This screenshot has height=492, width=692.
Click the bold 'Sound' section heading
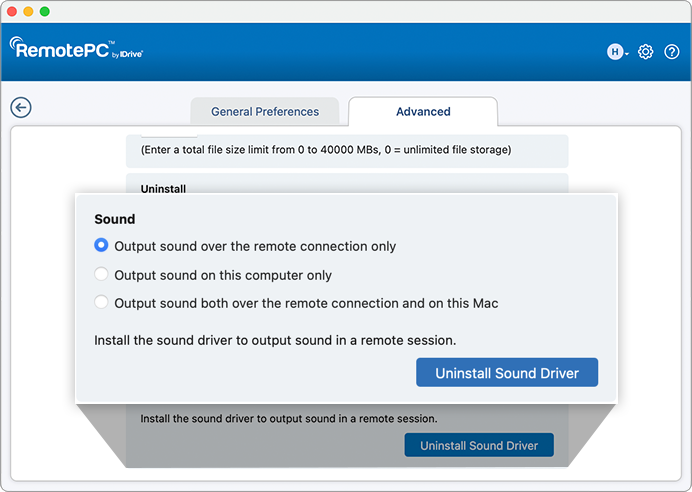pyautogui.click(x=115, y=219)
